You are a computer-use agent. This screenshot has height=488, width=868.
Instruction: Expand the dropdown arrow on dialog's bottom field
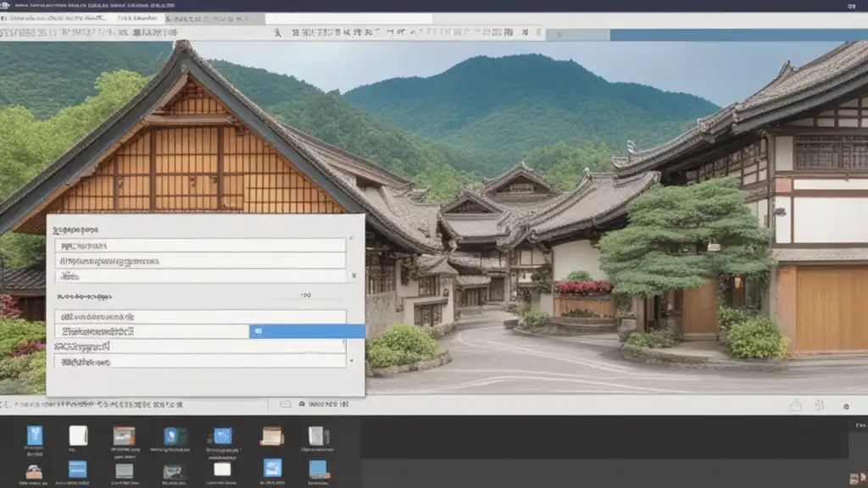click(351, 361)
